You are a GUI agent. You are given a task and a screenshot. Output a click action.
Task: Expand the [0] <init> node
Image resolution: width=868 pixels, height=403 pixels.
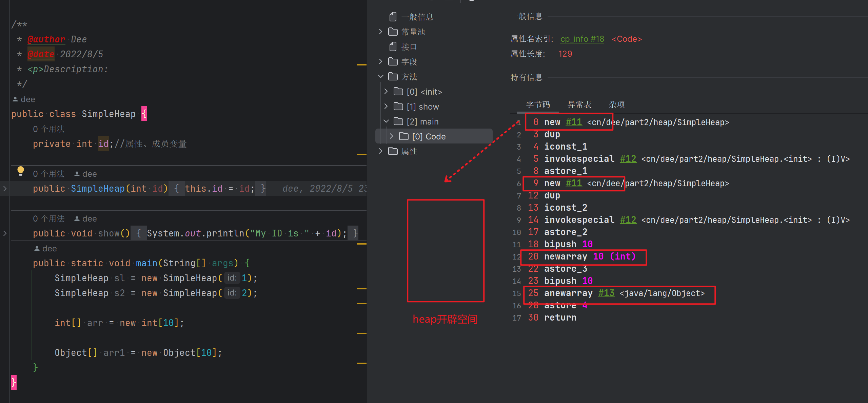386,91
